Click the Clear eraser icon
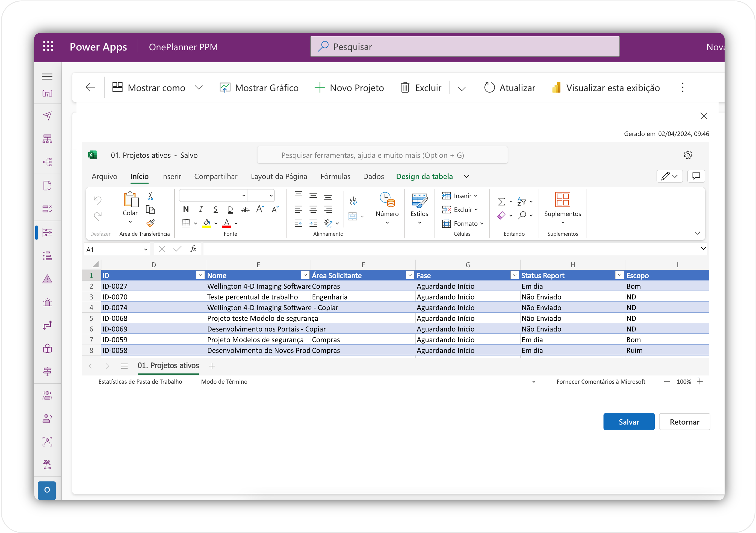Image resolution: width=756 pixels, height=533 pixels. pyautogui.click(x=501, y=215)
